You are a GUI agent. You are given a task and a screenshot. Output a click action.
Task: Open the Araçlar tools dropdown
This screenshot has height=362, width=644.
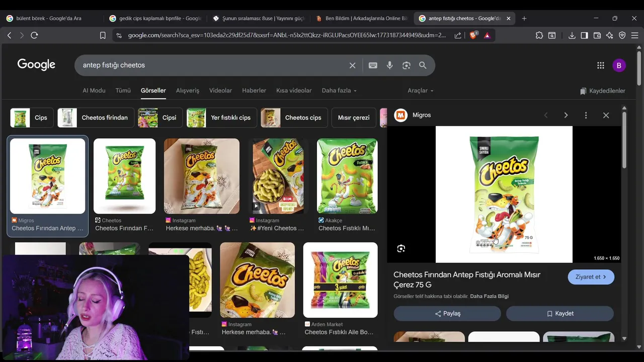[420, 90]
